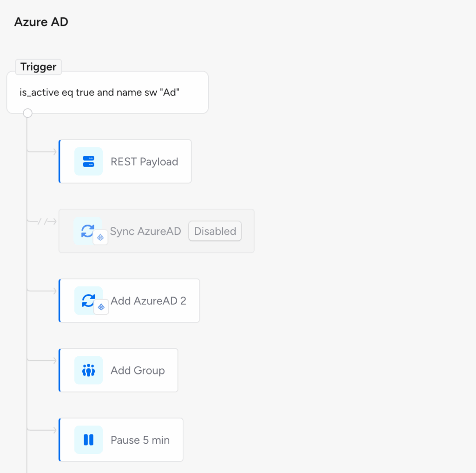Image resolution: width=476 pixels, height=473 pixels.
Task: Select the REST Payload step label
Action: coord(144,162)
